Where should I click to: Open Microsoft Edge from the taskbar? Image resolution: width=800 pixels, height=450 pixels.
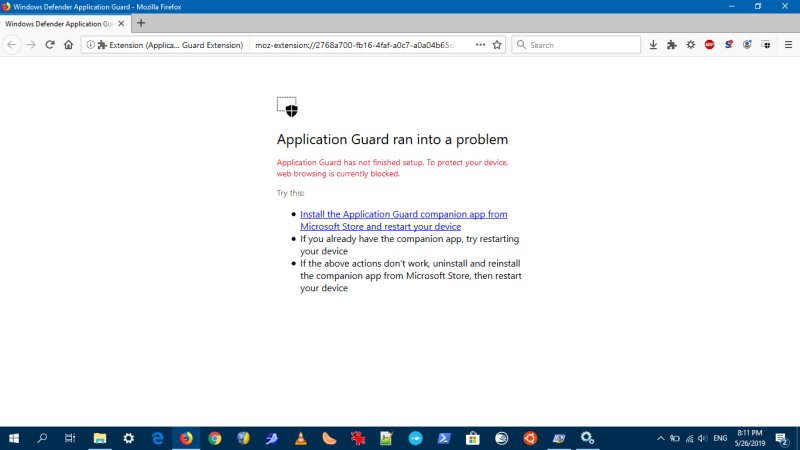tap(158, 438)
